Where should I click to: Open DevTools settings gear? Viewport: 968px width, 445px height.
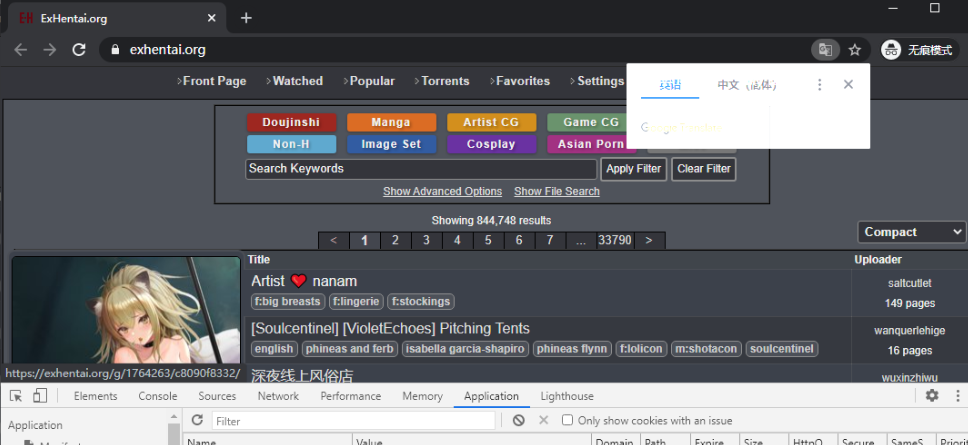click(932, 396)
